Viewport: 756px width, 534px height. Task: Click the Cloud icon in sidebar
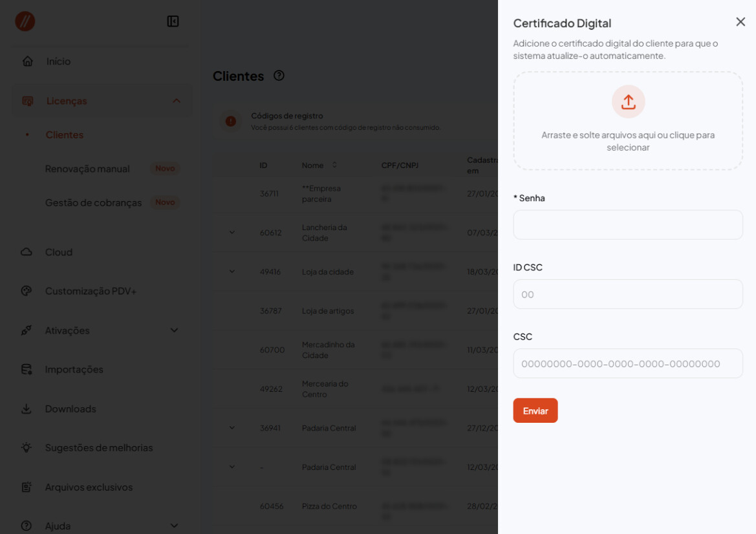pos(27,252)
